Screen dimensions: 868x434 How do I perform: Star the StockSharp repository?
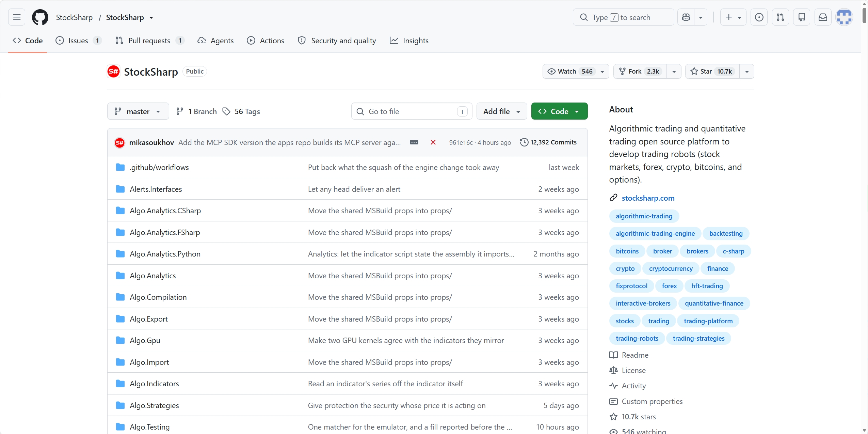click(x=712, y=72)
